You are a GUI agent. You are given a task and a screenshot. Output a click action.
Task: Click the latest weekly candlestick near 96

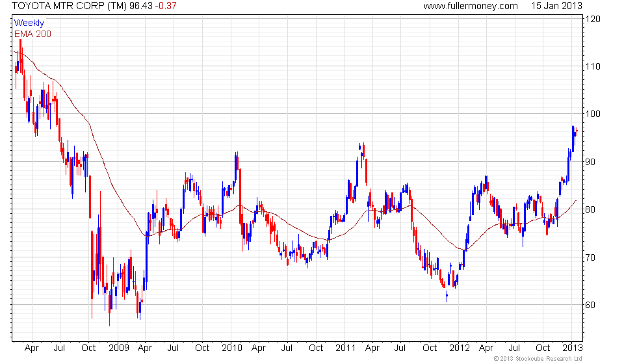tap(577, 131)
